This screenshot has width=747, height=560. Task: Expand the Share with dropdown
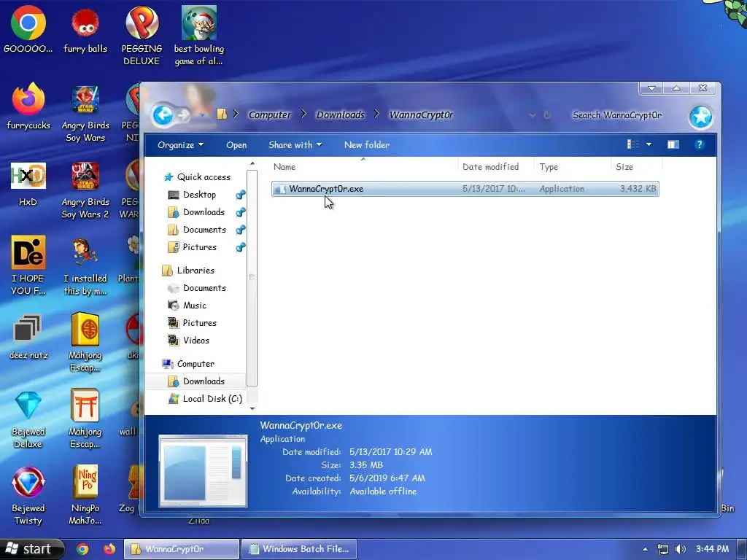click(295, 145)
